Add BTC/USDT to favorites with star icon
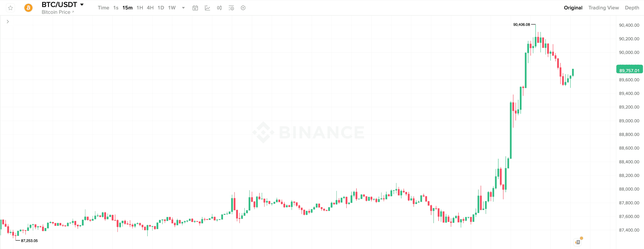Image resolution: width=644 pixels, height=249 pixels. (x=11, y=8)
